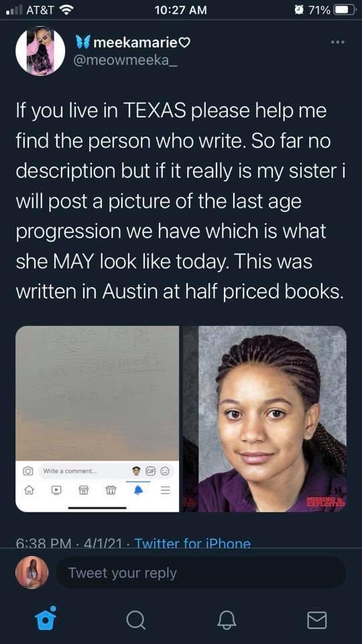
Task: Open the tweet's three-dot options menu
Action: (x=339, y=42)
